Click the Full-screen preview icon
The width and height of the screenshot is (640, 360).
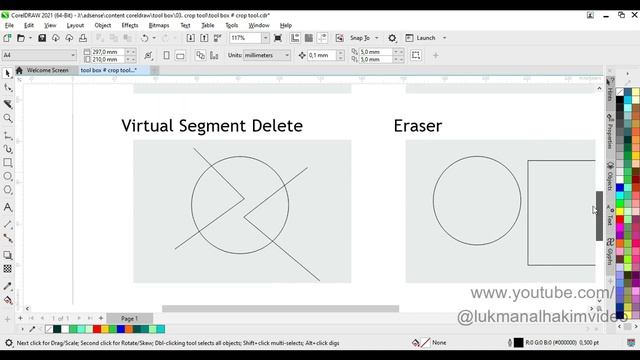278,38
